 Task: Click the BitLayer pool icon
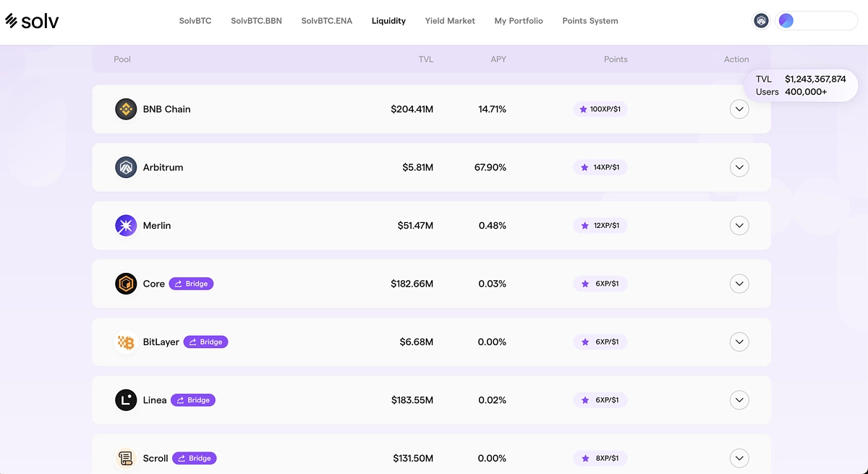pyautogui.click(x=126, y=342)
